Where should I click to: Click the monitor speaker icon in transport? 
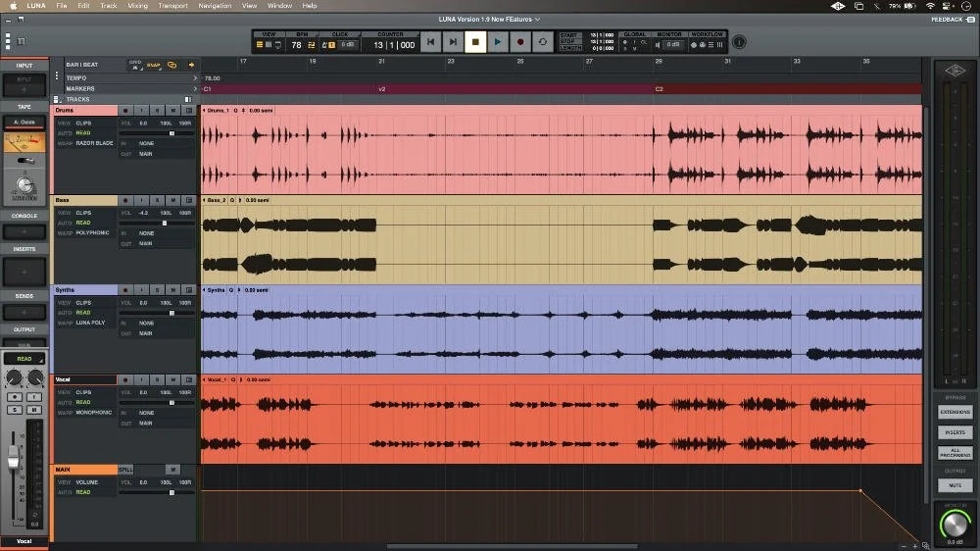point(657,45)
